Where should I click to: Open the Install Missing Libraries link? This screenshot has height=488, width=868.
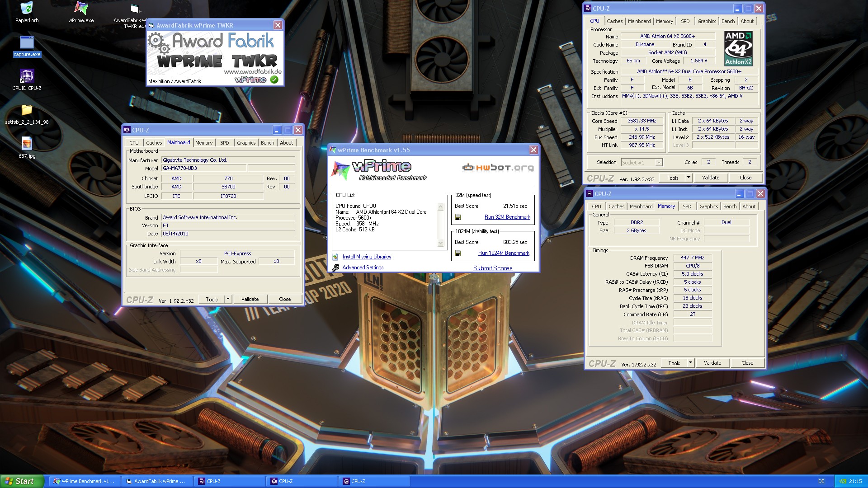tap(367, 257)
